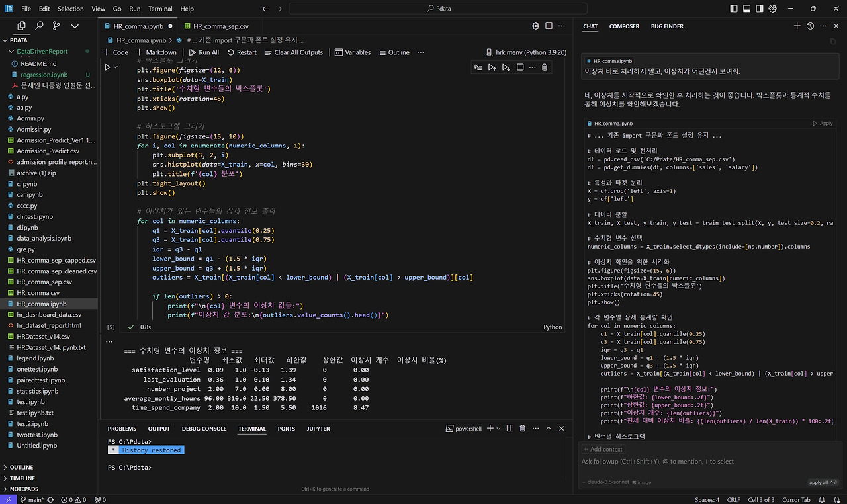This screenshot has width=847, height=504.
Task: Open the claude-3.5-sonnet model dropdown
Action: pyautogui.click(x=607, y=482)
